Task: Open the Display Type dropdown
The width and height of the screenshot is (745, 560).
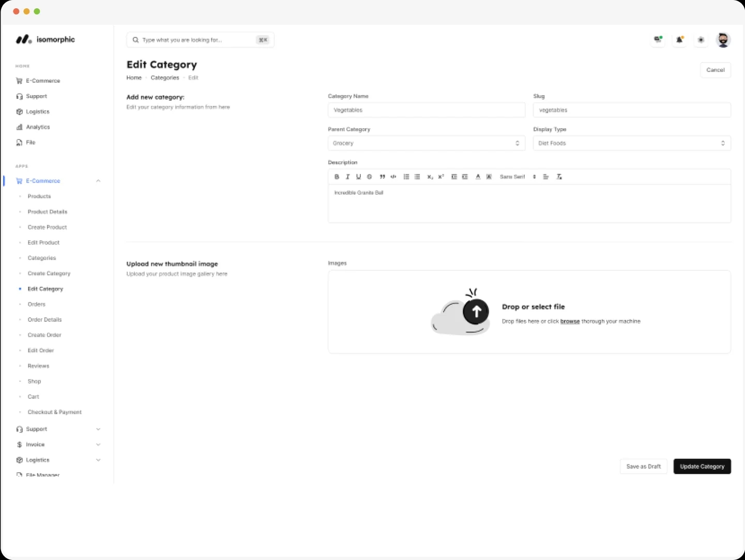Action: pyautogui.click(x=632, y=143)
